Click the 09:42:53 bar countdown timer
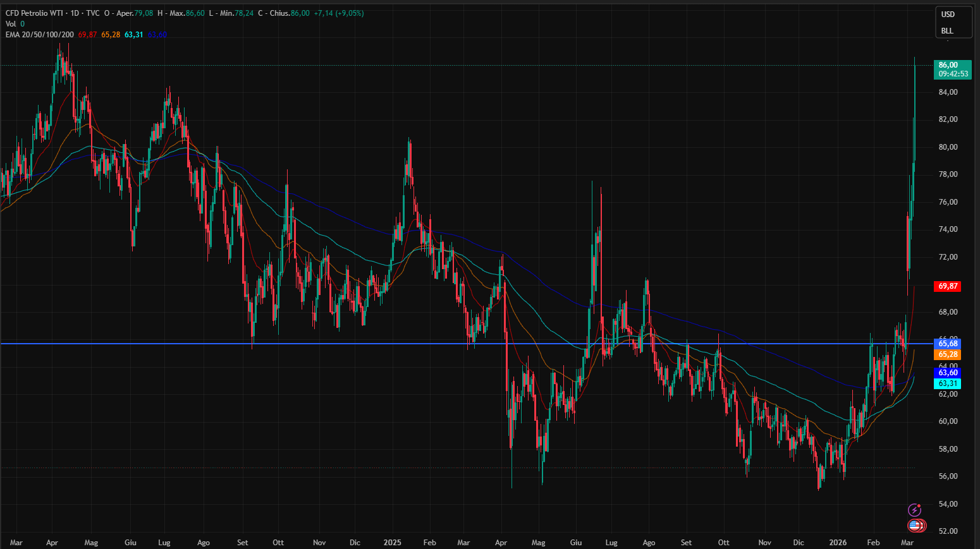Image resolution: width=980 pixels, height=549 pixels. pyautogui.click(x=952, y=74)
